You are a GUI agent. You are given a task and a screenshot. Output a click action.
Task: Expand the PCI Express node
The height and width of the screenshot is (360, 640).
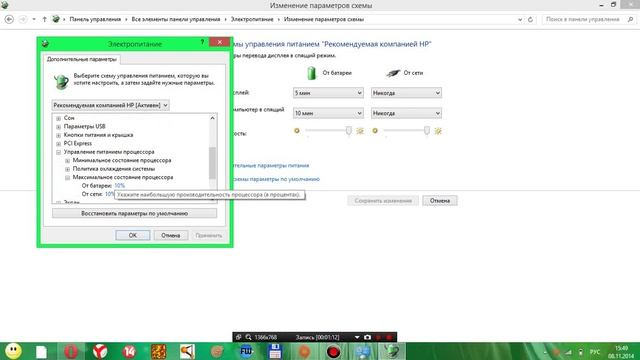coord(58,144)
